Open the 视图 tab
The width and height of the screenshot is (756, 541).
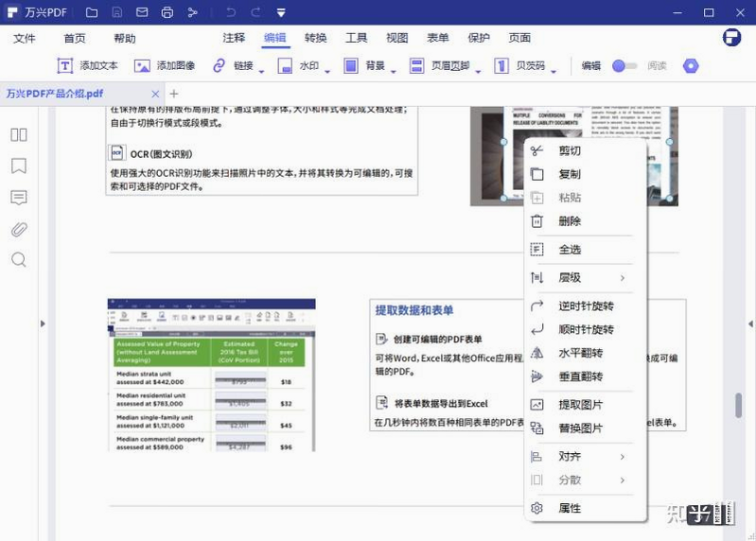[x=397, y=38]
